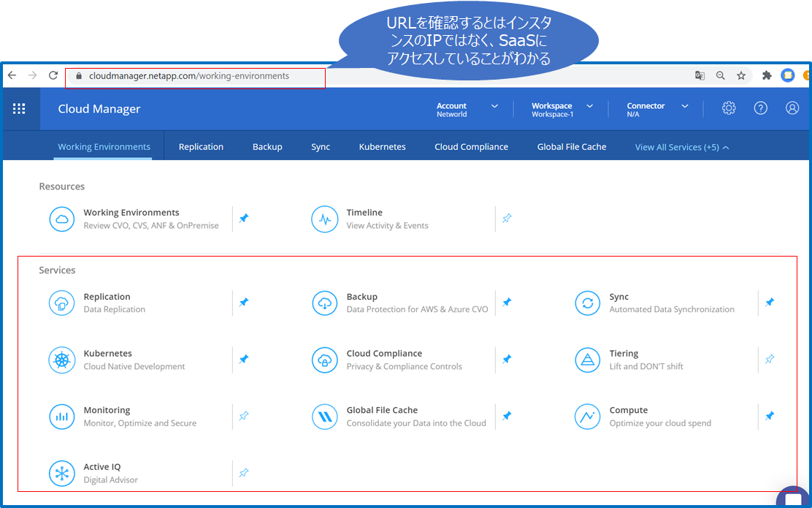Reload the page with browser refresh icon
Viewport: 812px width, 508px height.
click(53, 76)
